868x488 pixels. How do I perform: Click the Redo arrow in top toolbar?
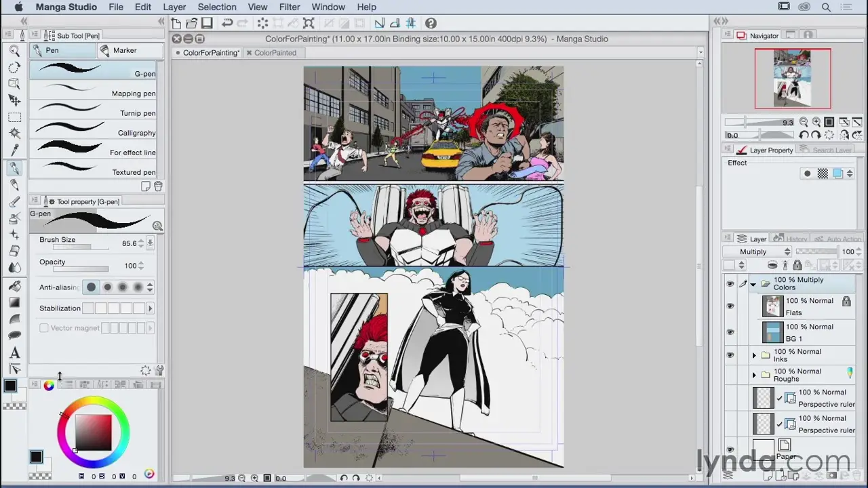click(243, 24)
